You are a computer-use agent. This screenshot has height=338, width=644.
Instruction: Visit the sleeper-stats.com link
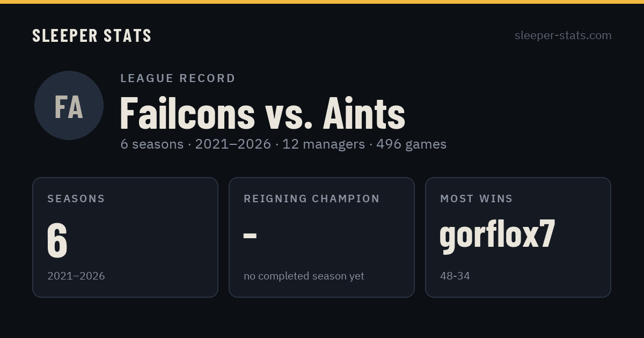click(563, 35)
